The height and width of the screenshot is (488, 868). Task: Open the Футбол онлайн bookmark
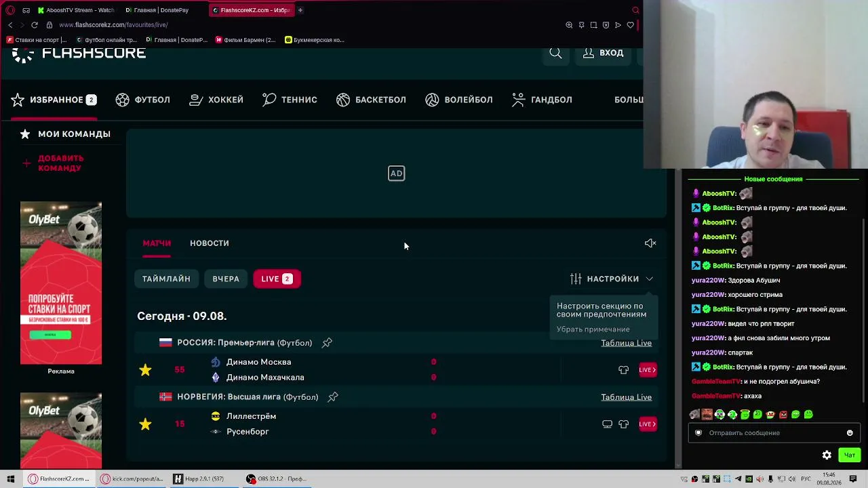pos(107,40)
